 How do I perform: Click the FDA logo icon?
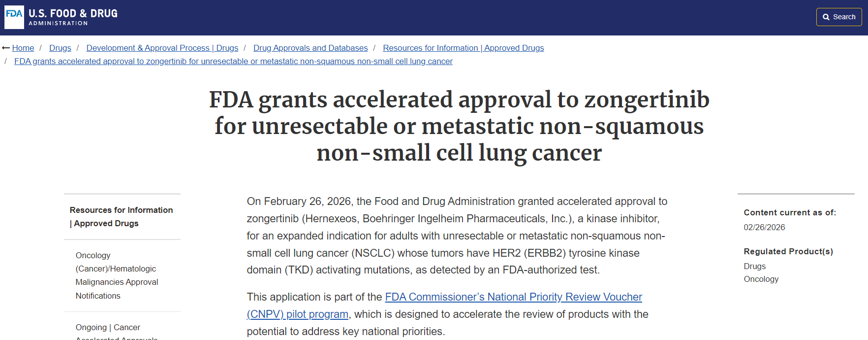(x=14, y=17)
